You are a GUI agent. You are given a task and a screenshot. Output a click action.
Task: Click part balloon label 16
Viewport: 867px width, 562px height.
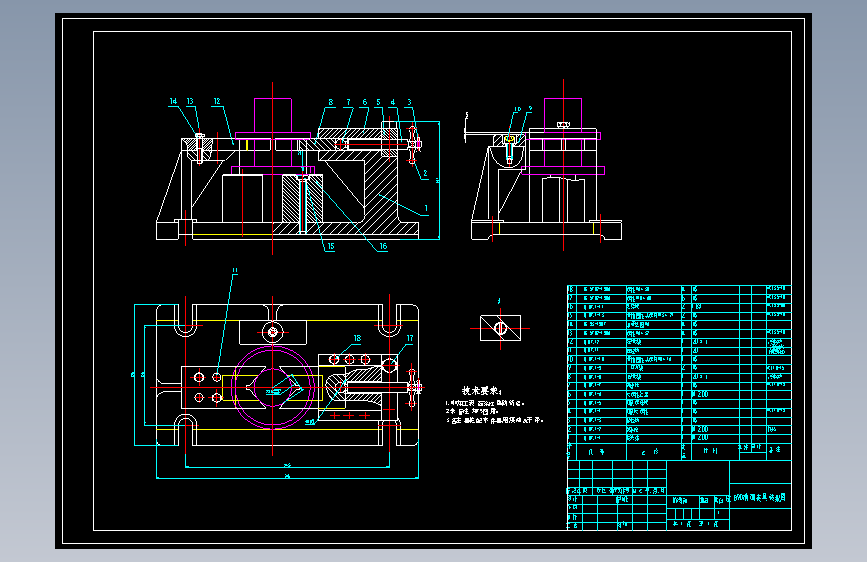tap(383, 247)
